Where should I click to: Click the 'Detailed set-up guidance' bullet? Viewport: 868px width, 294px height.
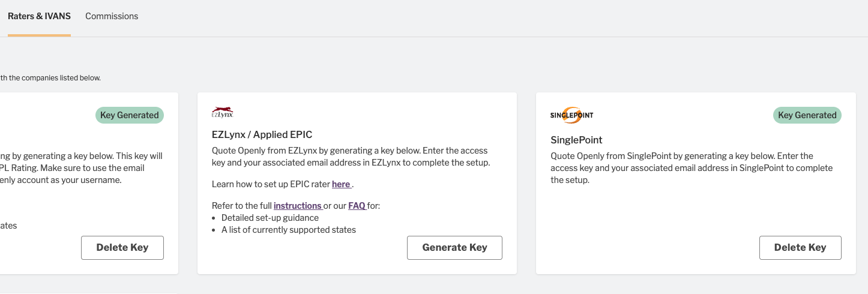click(270, 218)
